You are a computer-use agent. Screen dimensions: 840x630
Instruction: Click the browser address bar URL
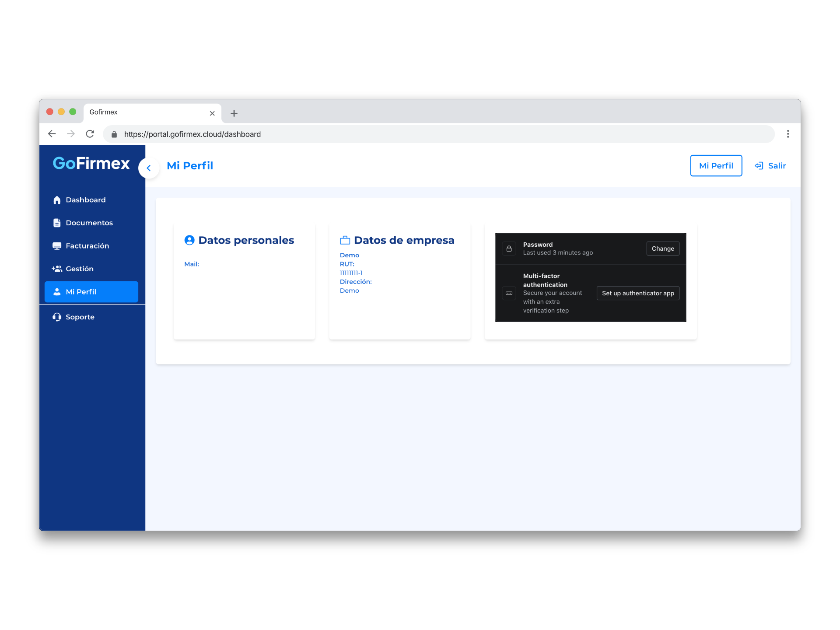[192, 134]
